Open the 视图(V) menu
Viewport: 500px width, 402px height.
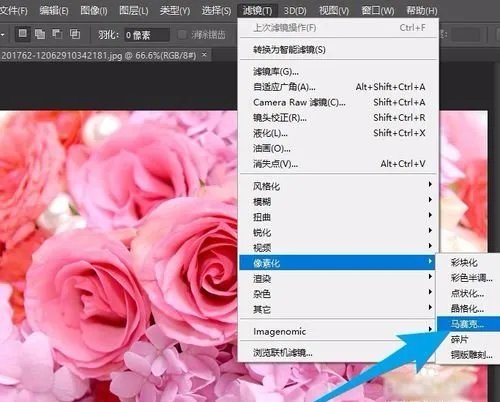coord(334,11)
